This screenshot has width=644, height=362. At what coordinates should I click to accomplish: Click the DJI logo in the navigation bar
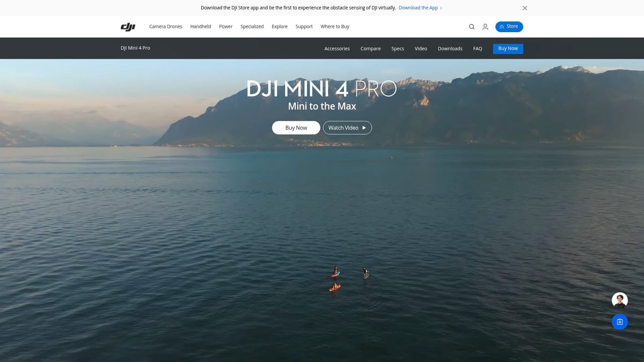pos(128,26)
